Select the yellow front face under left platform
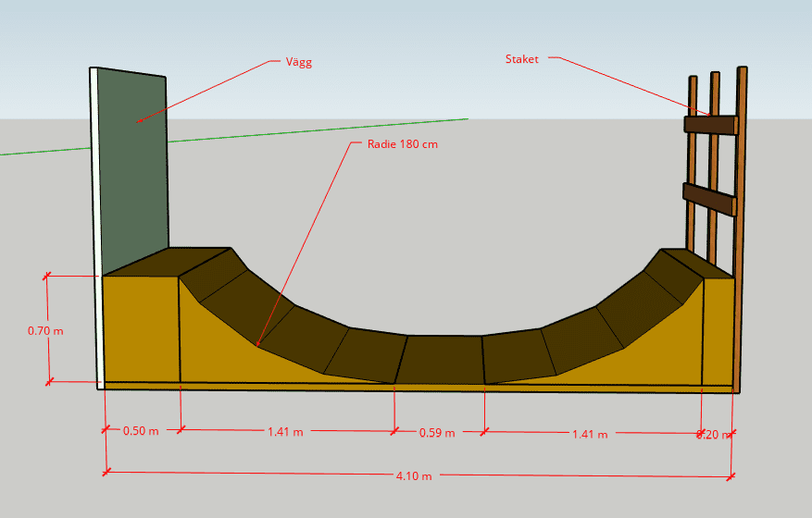812x518 pixels. click(141, 328)
